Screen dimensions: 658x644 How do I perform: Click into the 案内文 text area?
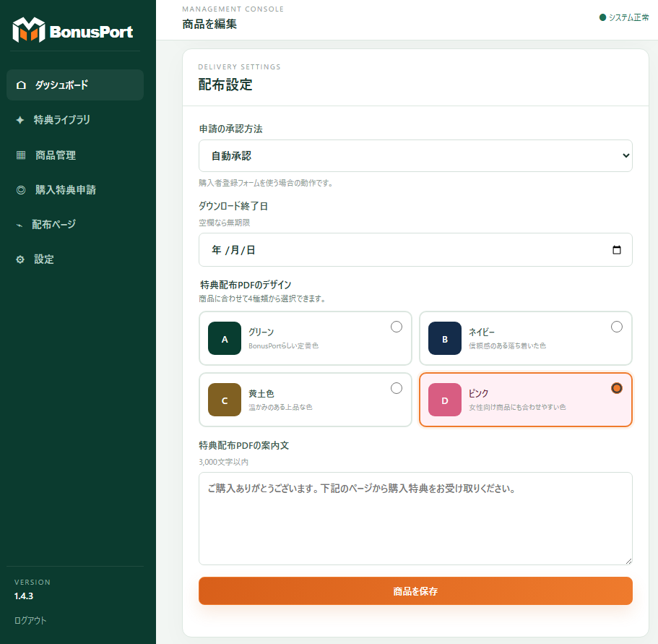point(415,518)
